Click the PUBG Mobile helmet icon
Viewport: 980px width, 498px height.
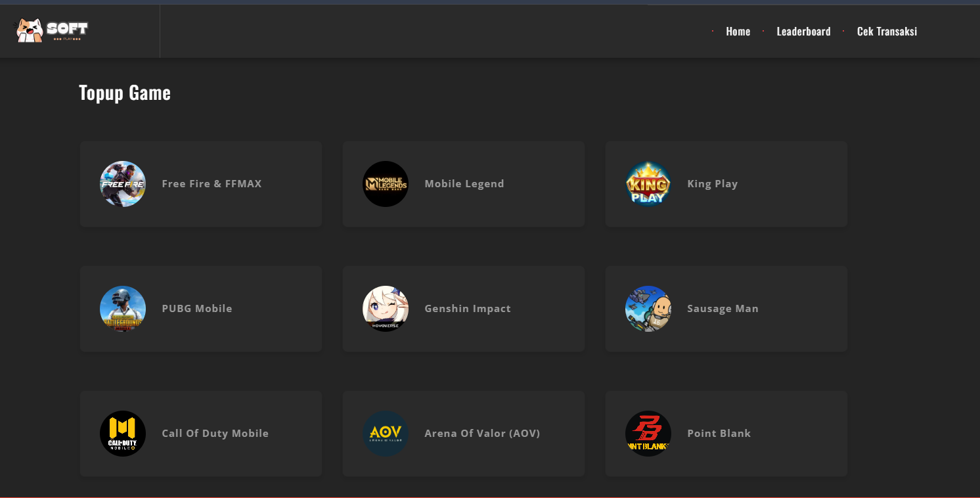coord(123,309)
